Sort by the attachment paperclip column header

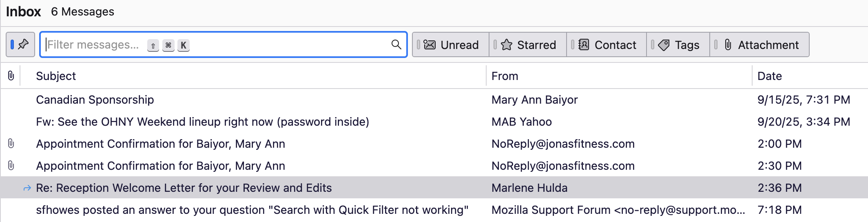point(11,75)
